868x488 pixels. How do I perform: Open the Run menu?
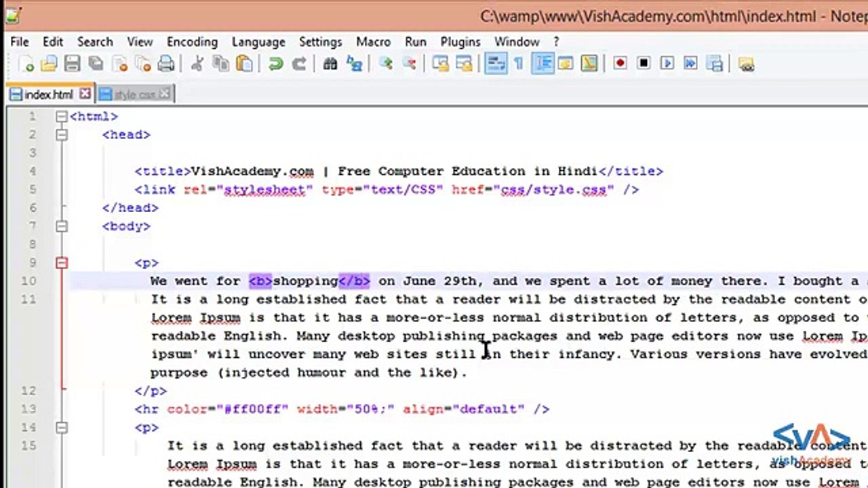point(416,42)
